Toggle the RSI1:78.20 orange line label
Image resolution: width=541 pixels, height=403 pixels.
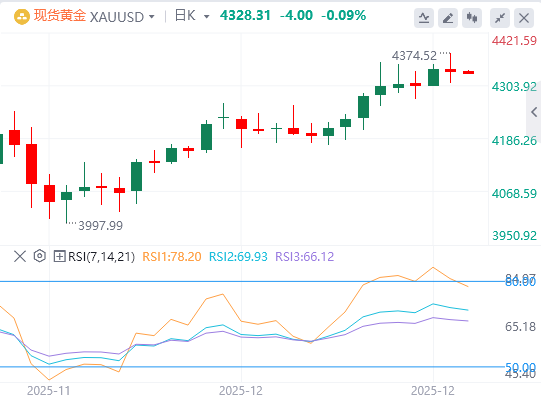point(171,257)
